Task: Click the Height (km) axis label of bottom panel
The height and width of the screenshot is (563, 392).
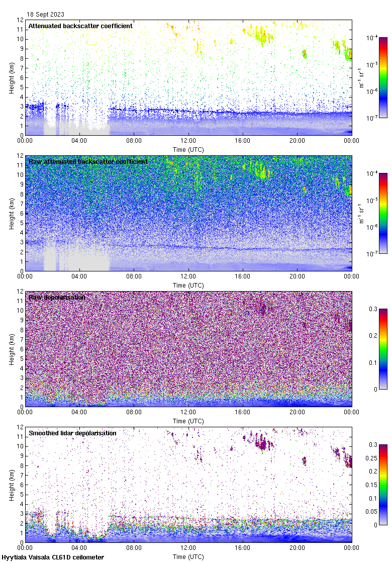Action: (x=12, y=485)
